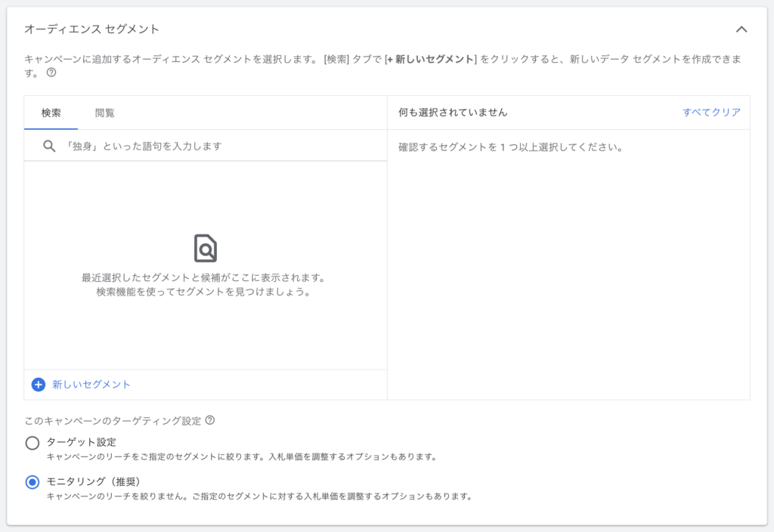This screenshot has width=774, height=532.
Task: Click the magnifier icon in the search bar
Action: pos(49,146)
